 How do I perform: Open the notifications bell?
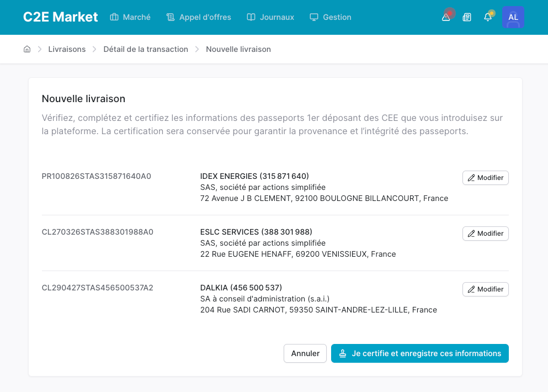pyautogui.click(x=488, y=17)
